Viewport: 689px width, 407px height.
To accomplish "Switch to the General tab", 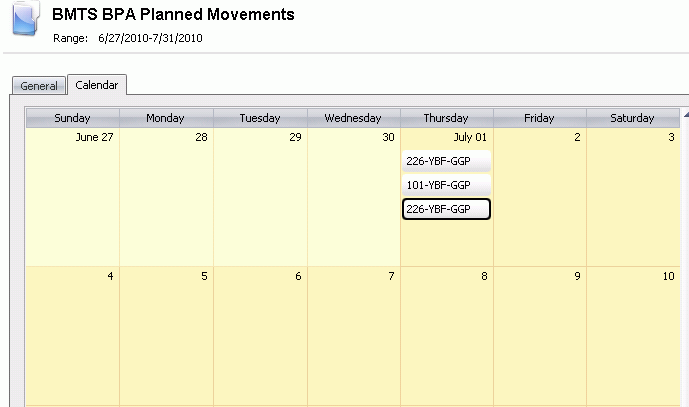I will tap(39, 86).
